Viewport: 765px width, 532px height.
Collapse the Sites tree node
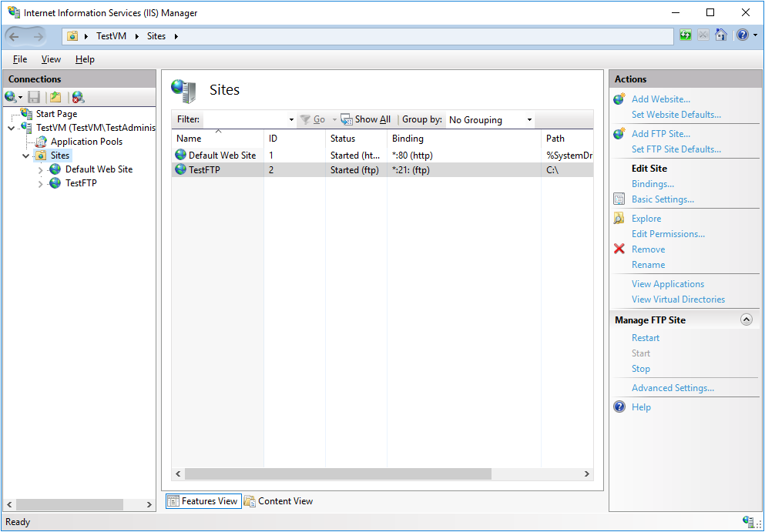point(26,156)
